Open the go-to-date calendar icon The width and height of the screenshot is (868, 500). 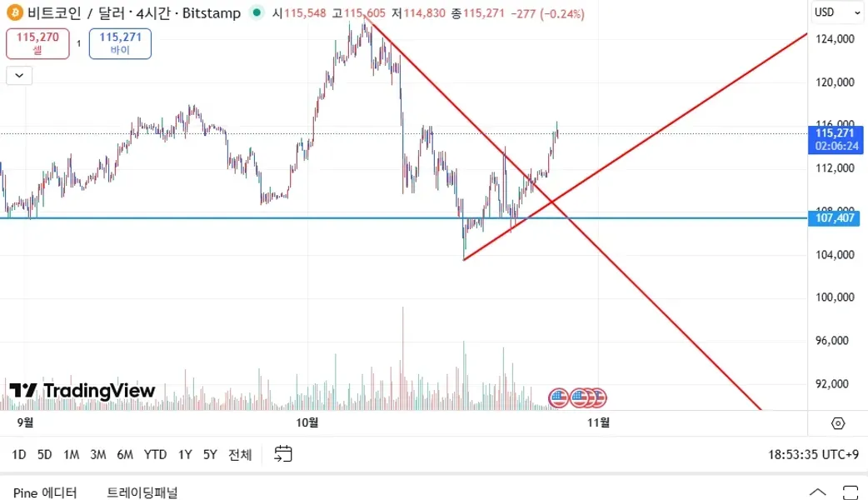(x=283, y=454)
